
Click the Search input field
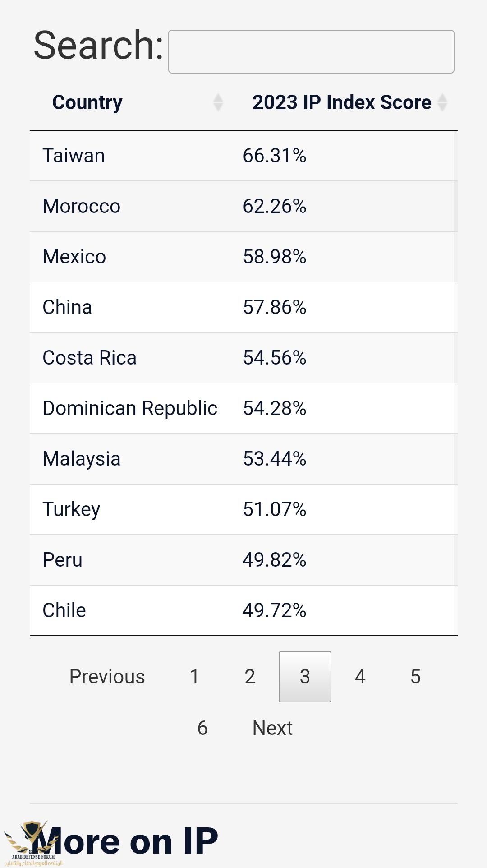point(311,51)
